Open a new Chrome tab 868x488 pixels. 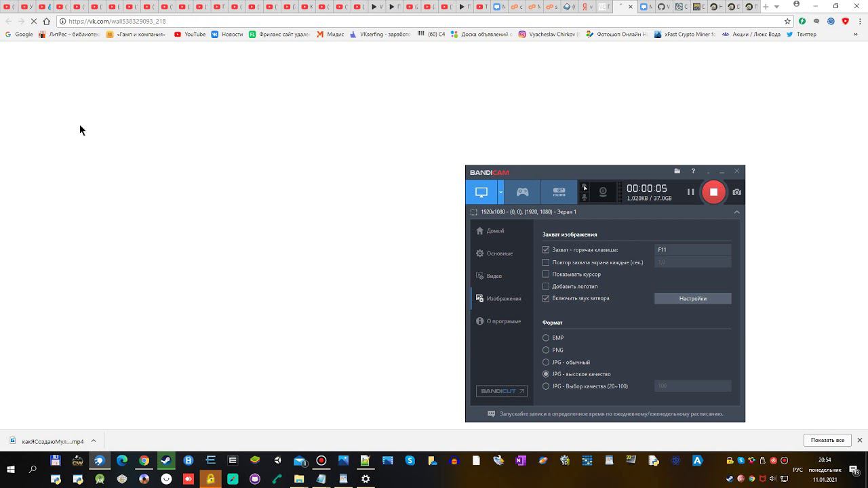click(x=766, y=7)
